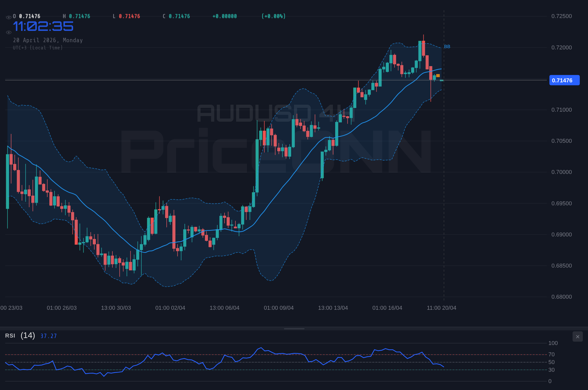Click the percent change (+0.00%)
The image size is (588, 390).
273,16
